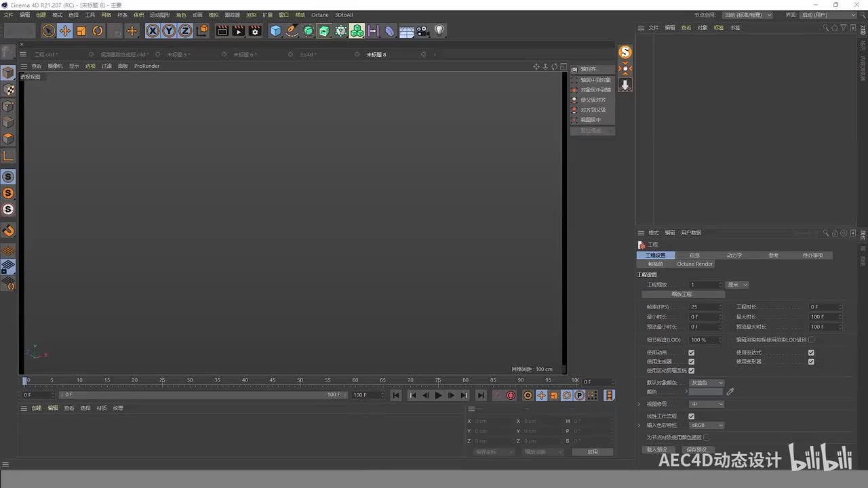Switch to the 动力学 tab
The image size is (868, 488).
coord(734,256)
